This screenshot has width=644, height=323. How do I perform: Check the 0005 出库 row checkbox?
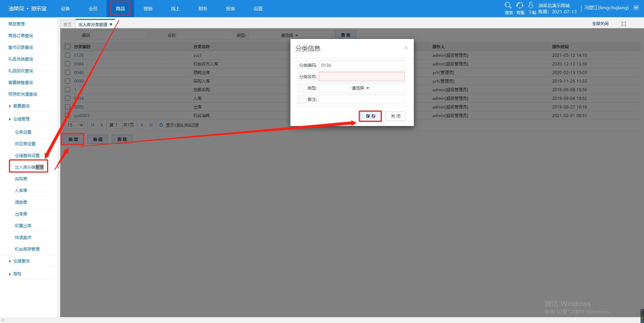point(67,107)
